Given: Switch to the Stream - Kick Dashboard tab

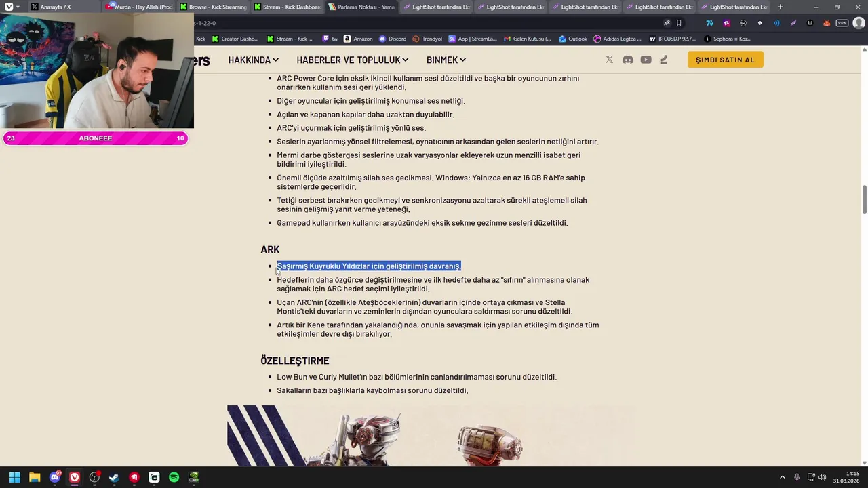Looking at the screenshot, I should coord(288,7).
